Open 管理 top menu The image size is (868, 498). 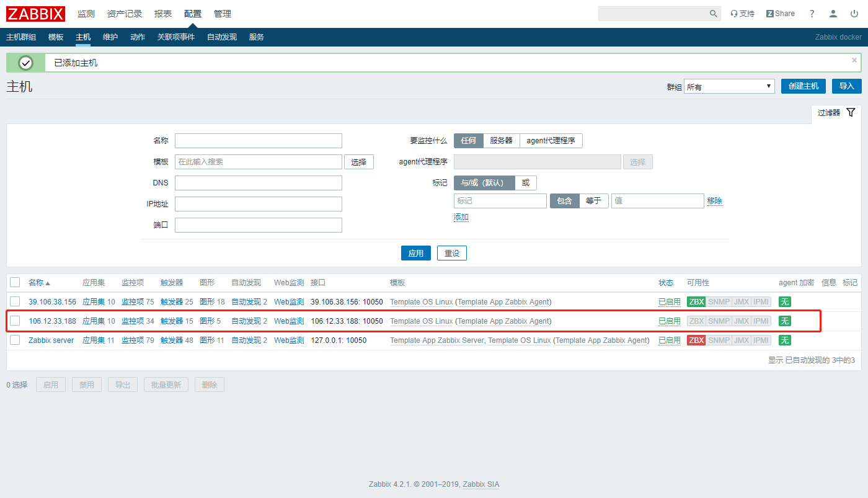pos(223,14)
